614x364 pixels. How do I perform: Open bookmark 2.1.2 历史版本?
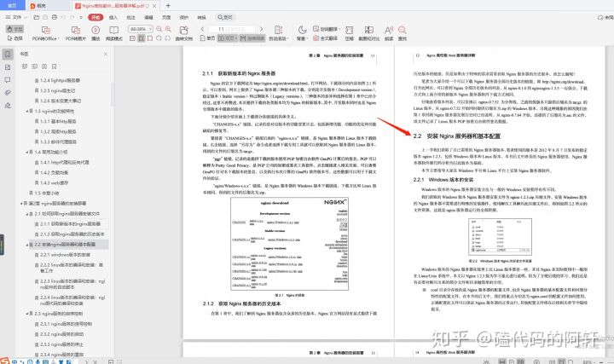[72, 234]
